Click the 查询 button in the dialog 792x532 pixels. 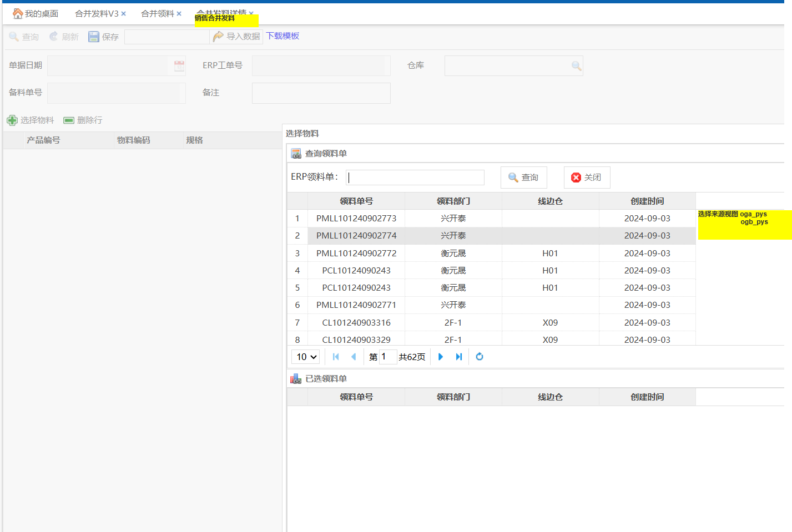point(523,177)
